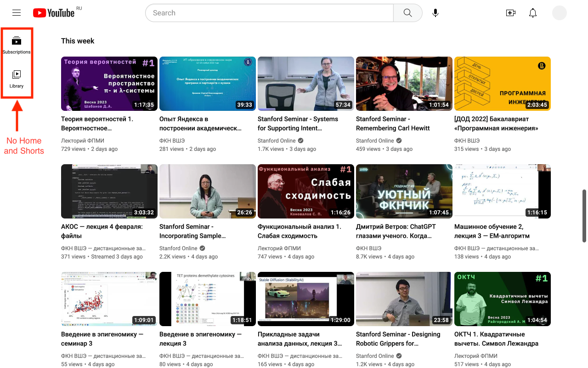Image resolution: width=588 pixels, height=368 pixels.
Task: Open ОКТЧ #1 green thumbnail
Action: 503,299
